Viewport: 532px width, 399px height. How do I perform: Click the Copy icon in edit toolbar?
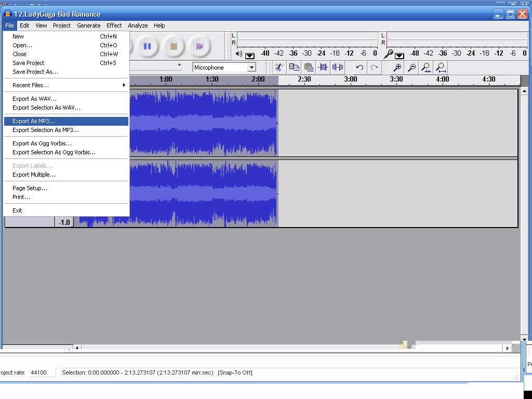[x=294, y=67]
